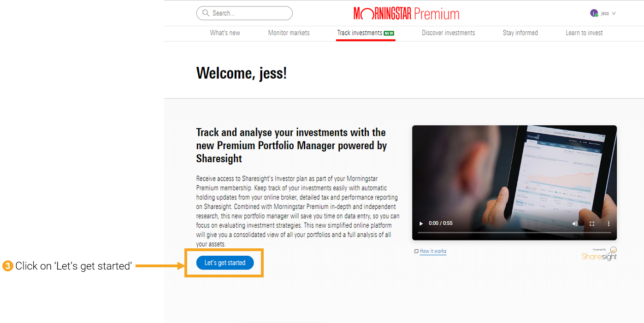
Task: Click the external-link icon beside How it works
Action: (416, 251)
